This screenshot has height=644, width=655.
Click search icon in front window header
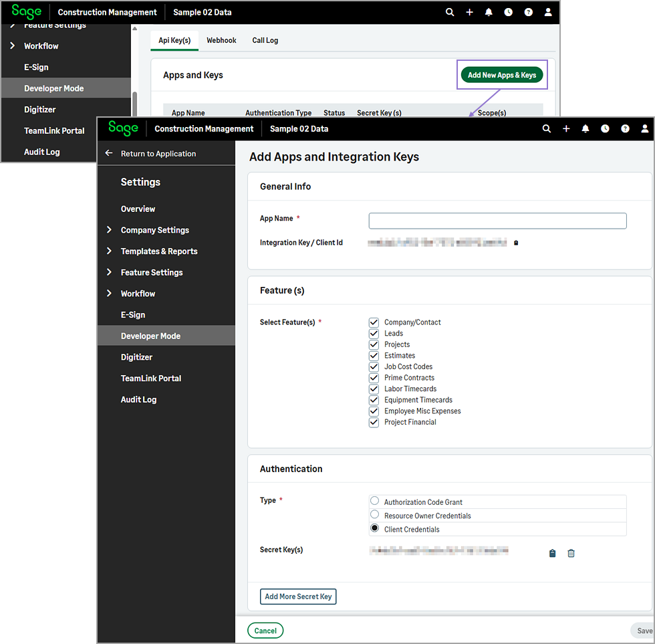click(547, 128)
